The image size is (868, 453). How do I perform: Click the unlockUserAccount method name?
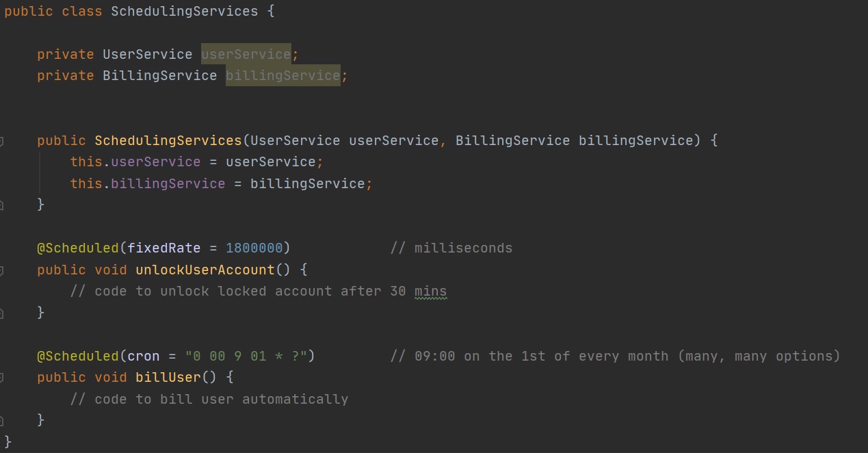205,270
